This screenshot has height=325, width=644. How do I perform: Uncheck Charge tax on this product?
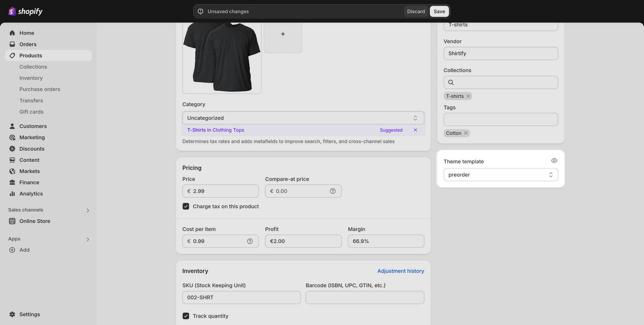(x=186, y=206)
